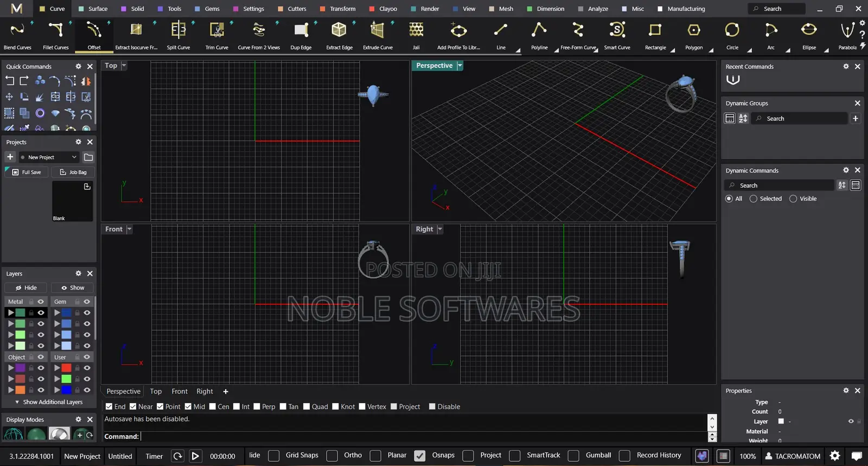The height and width of the screenshot is (466, 868).
Task: Choose the Polygon tool
Action: tap(694, 36)
